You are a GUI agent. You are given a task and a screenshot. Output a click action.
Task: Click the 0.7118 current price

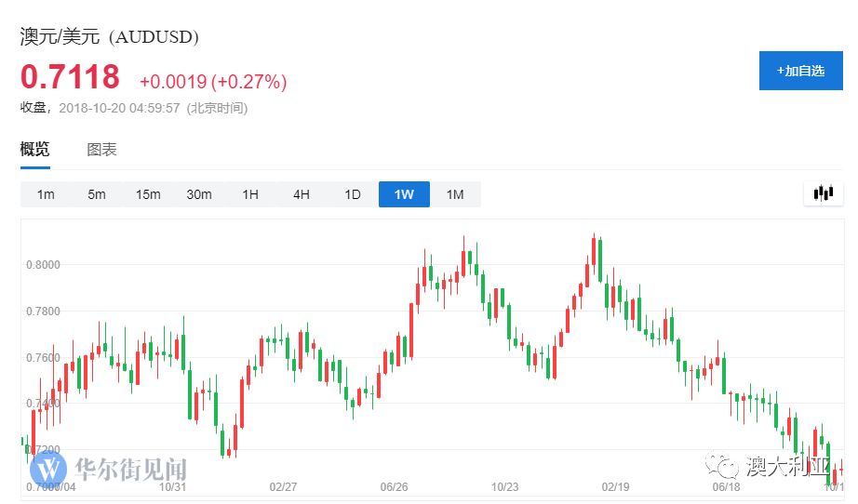[x=71, y=76]
